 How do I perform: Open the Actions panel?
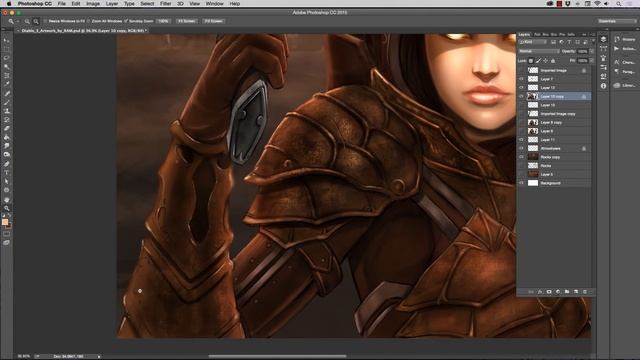(x=624, y=49)
